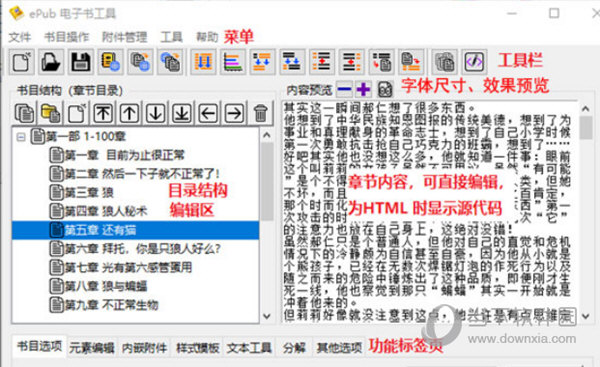Move chapter to bottom with barred down arrow
The image size is (600, 367).
pyautogui.click(x=182, y=113)
